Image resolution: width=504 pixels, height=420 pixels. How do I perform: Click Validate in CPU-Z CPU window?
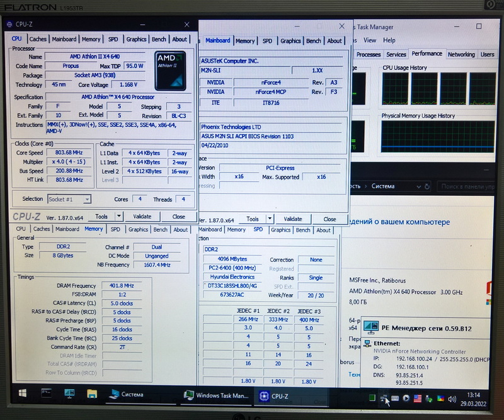142,216
